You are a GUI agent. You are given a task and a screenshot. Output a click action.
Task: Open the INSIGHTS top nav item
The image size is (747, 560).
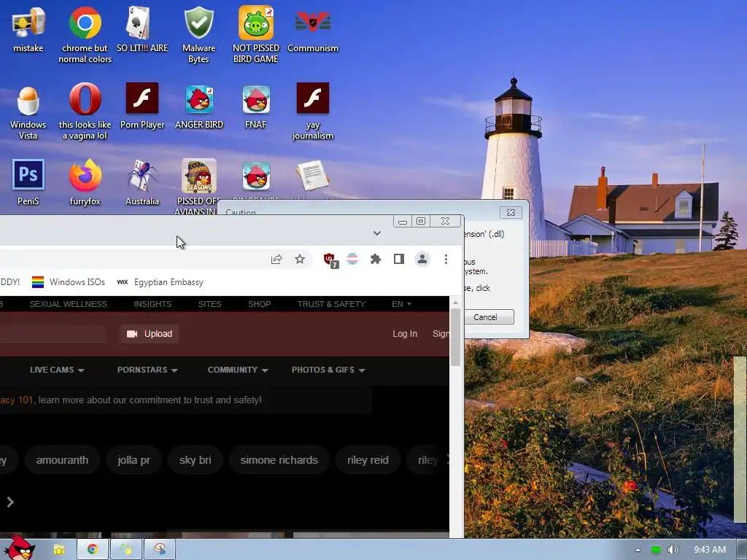152,304
